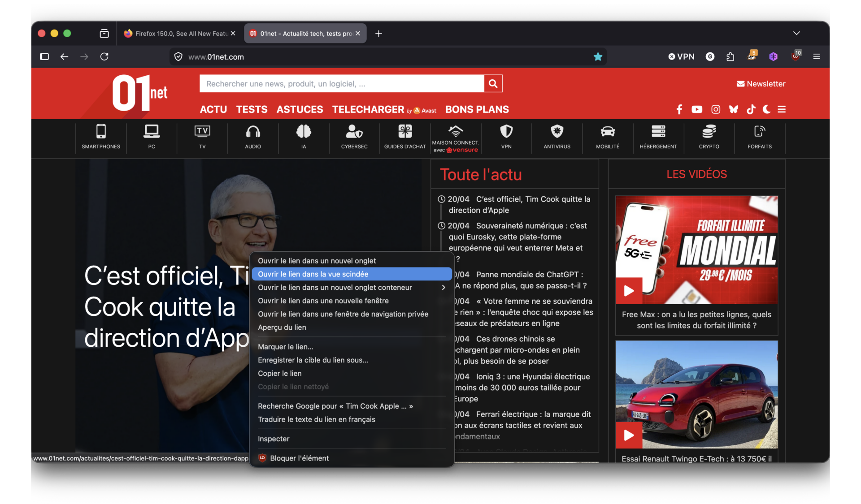Disable the VPN via the toolbar toggle
Viewport: 861px width, 504px height.
[x=681, y=56]
